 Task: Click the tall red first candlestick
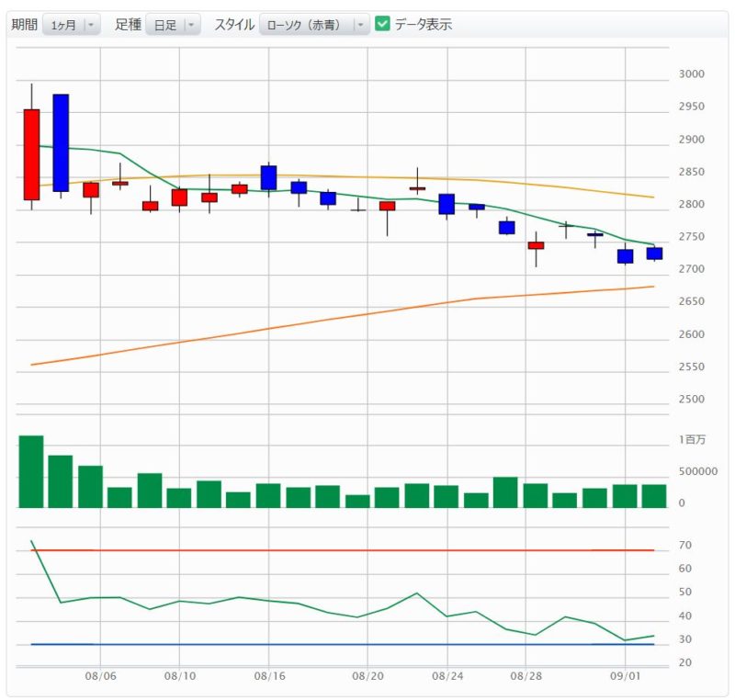pyautogui.click(x=31, y=154)
